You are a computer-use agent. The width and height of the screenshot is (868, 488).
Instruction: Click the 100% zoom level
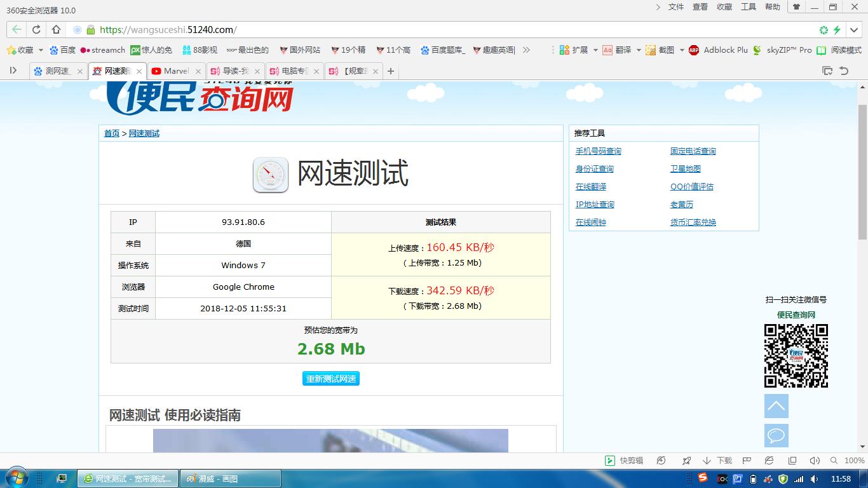(x=854, y=461)
